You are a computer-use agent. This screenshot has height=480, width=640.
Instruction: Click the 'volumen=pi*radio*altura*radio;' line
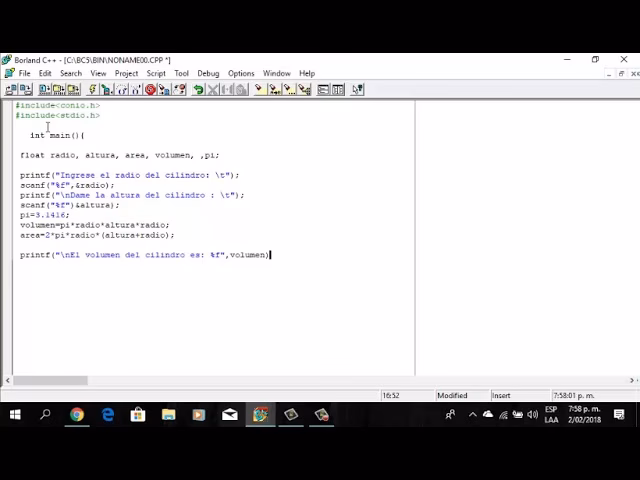click(x=94, y=225)
